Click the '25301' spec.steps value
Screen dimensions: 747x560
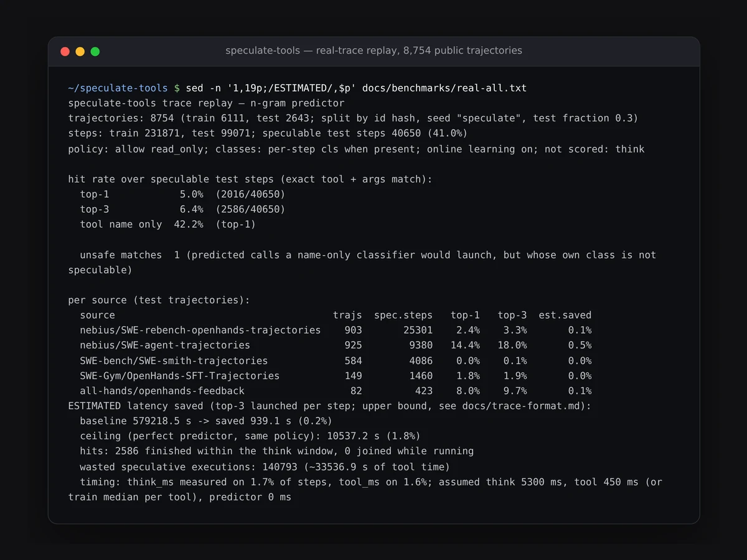click(x=417, y=330)
